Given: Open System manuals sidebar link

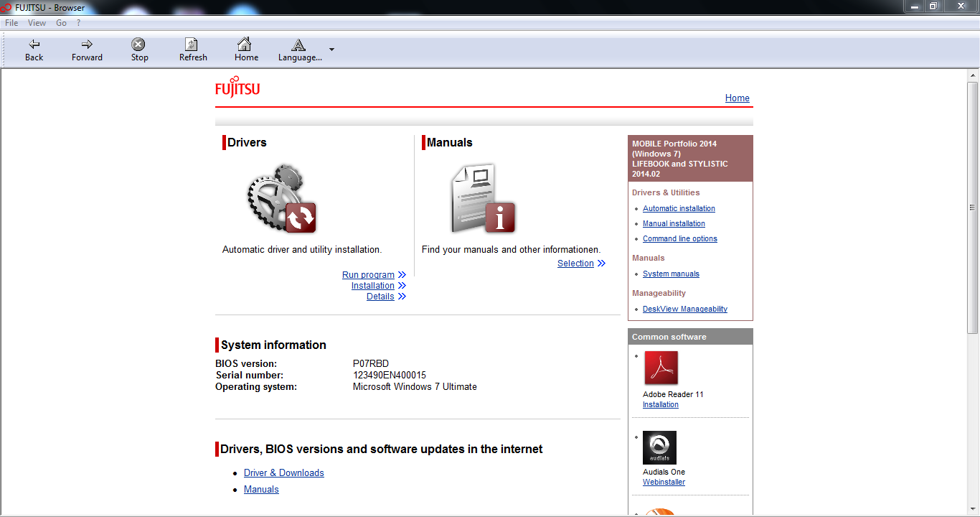Looking at the screenshot, I should pos(671,274).
